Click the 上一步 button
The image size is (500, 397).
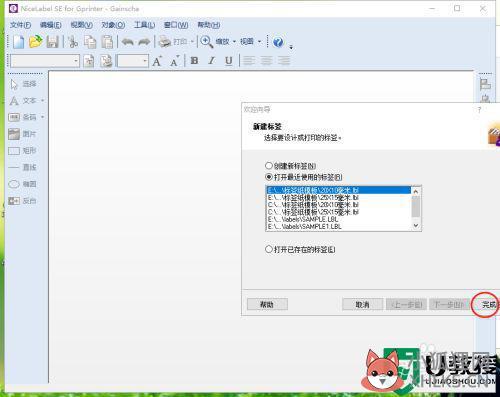tap(406, 304)
